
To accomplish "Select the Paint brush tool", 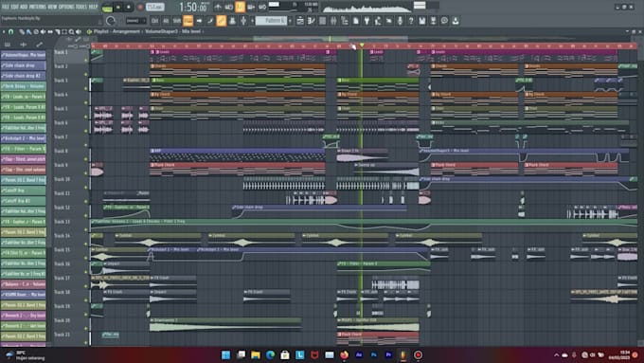I will point(28,31).
